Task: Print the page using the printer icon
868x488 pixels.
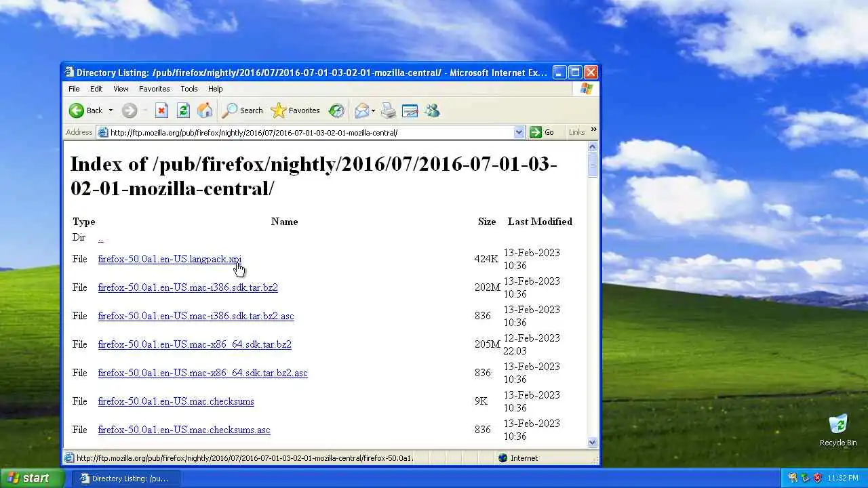Action: (x=389, y=110)
